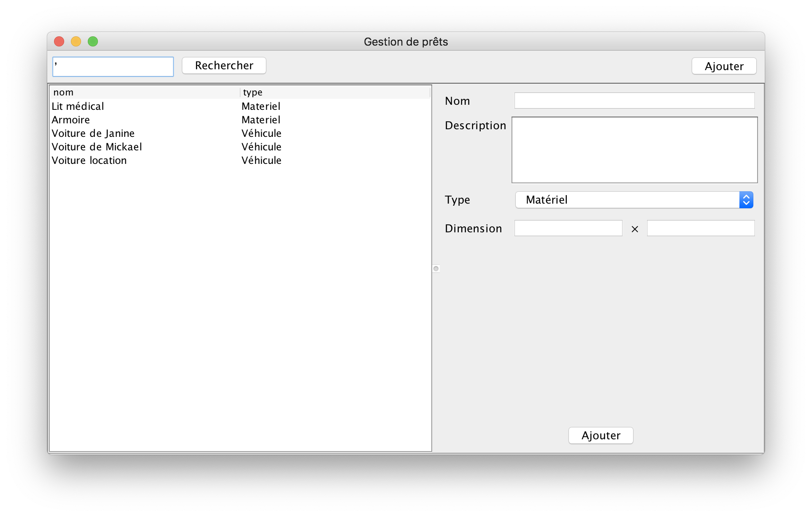This screenshot has height=517, width=812.
Task: Click the green fullscreen window button
Action: point(93,41)
